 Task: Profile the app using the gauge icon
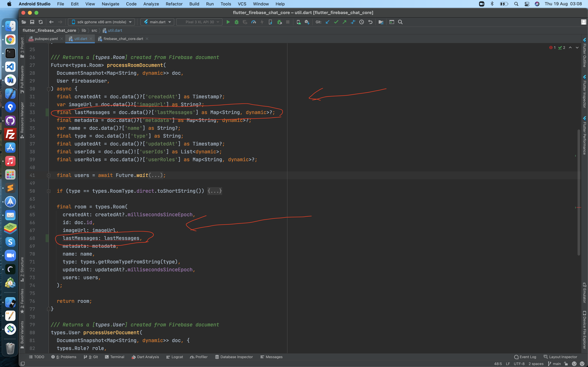coord(253,22)
